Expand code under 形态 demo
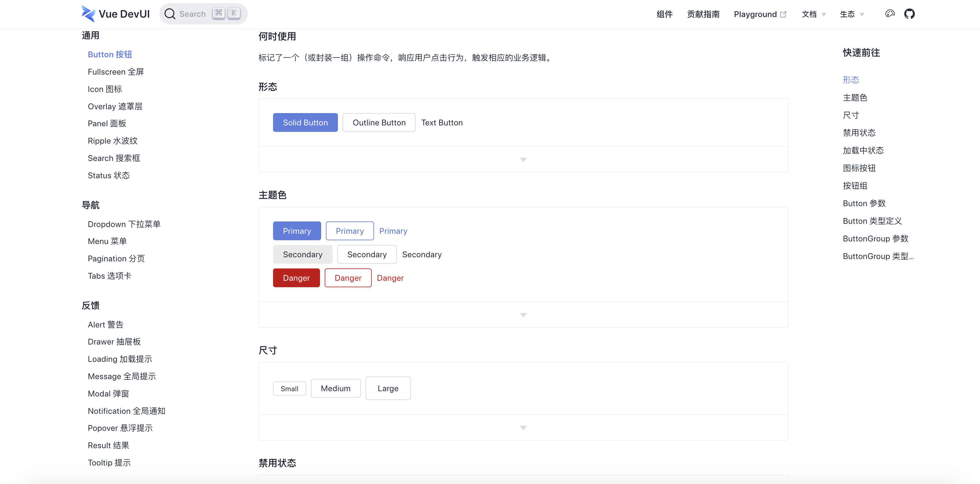This screenshot has width=980, height=484. point(523,159)
